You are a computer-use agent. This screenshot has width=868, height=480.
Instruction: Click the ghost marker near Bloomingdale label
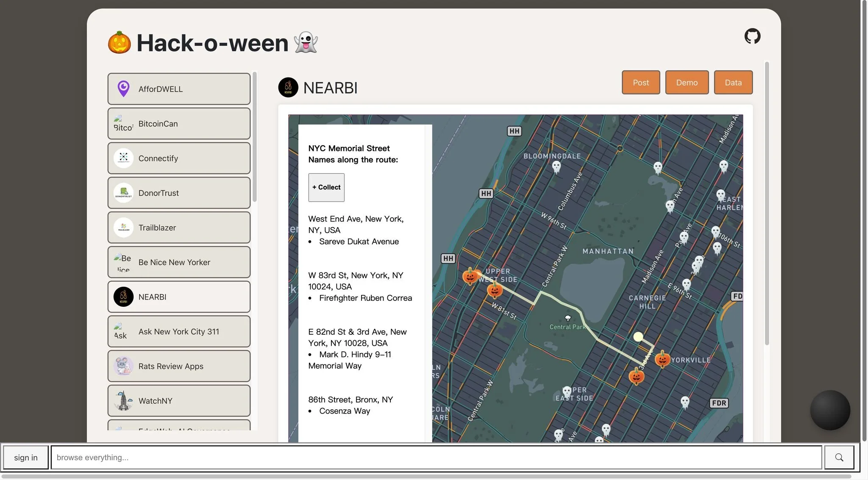tap(556, 167)
